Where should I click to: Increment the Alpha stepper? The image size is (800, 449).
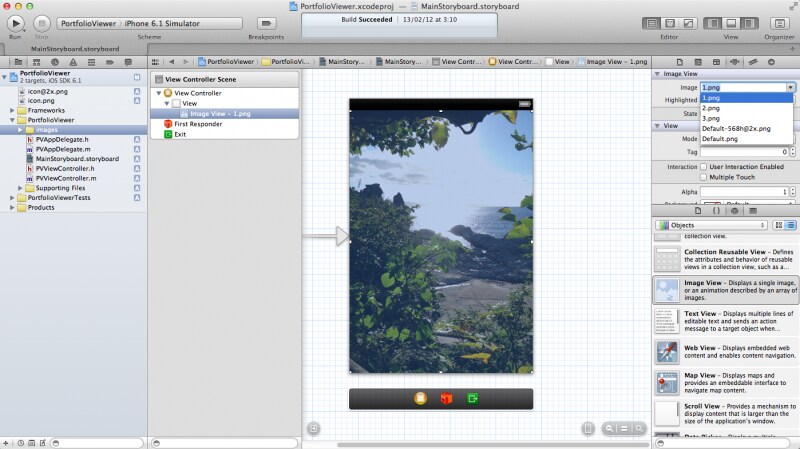pos(792,189)
